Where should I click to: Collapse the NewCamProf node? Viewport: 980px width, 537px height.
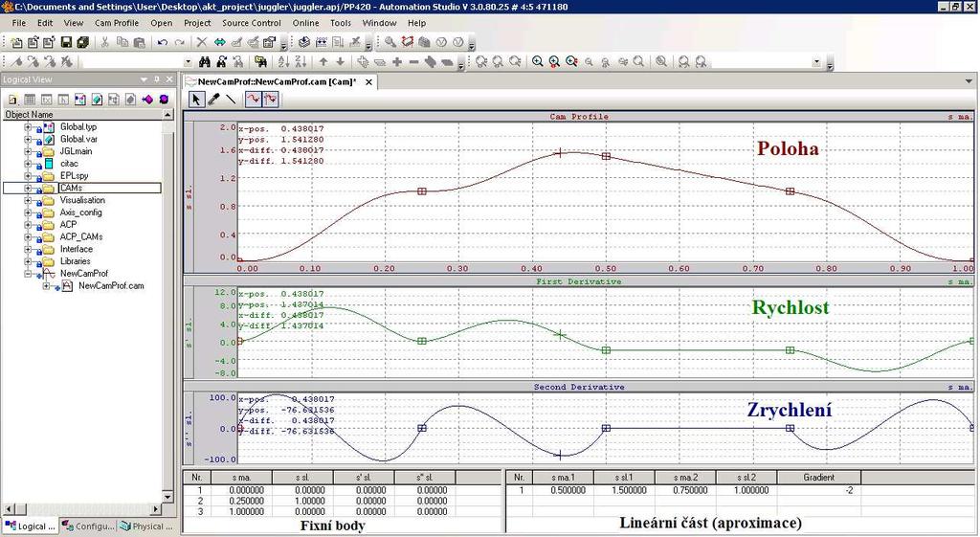pyautogui.click(x=28, y=274)
